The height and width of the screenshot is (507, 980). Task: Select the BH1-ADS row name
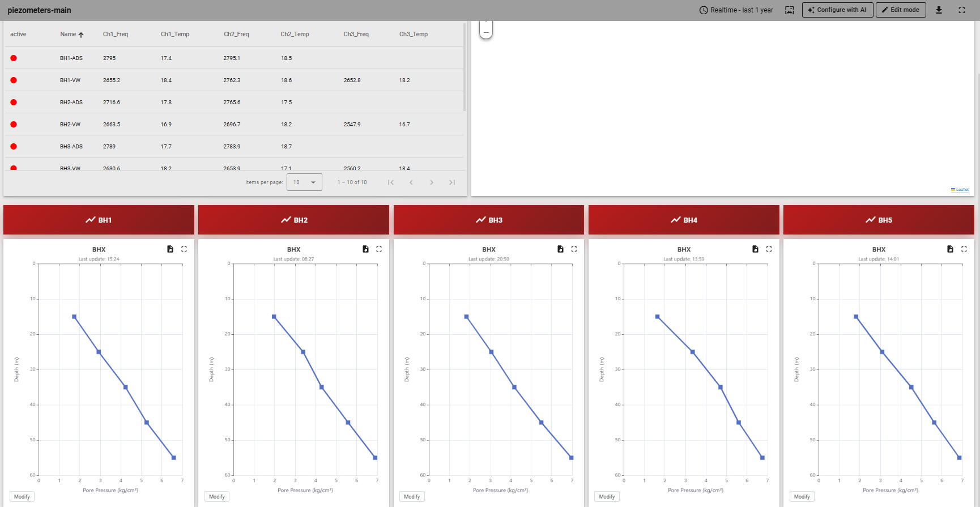71,58
